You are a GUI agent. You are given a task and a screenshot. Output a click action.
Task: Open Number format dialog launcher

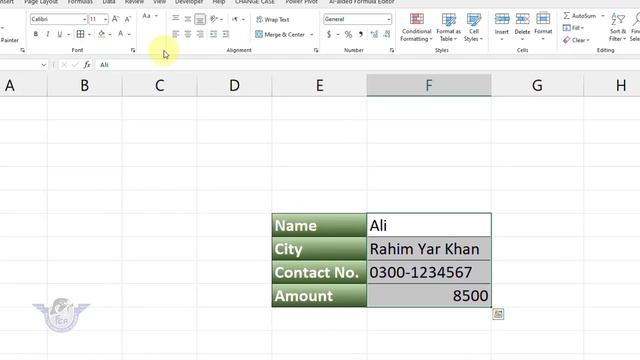[x=392, y=50]
